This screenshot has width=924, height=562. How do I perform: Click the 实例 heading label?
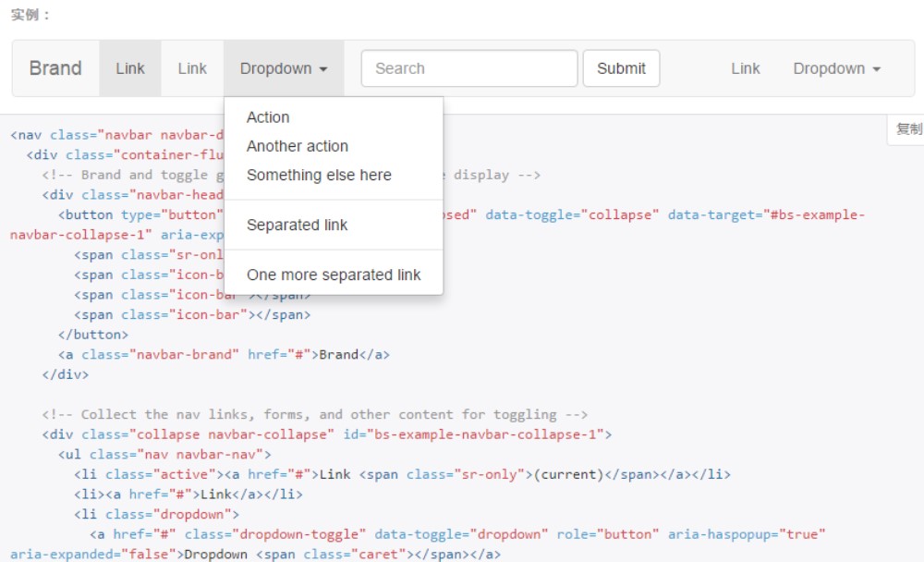pyautogui.click(x=30, y=15)
